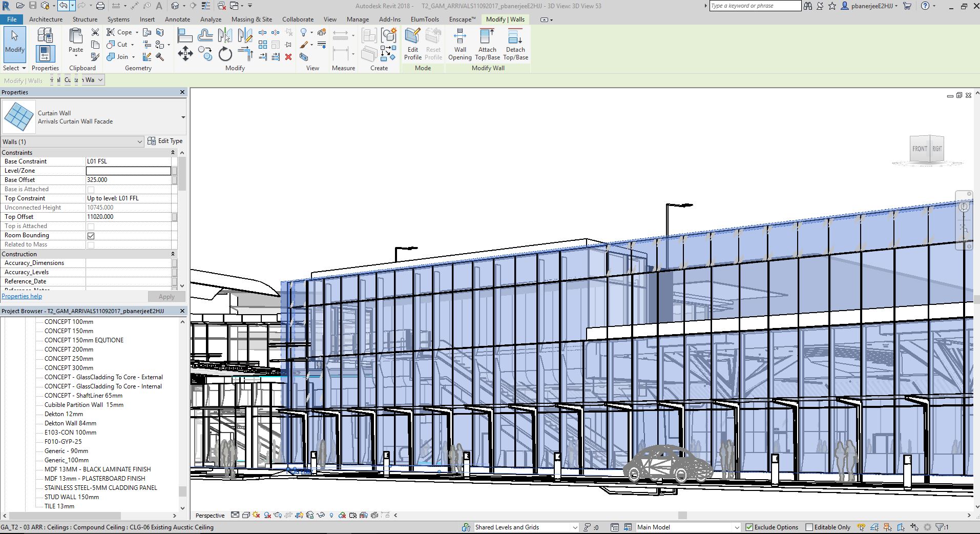Collapse the Constraints properties group
This screenshot has height=534, width=980.
[x=173, y=153]
